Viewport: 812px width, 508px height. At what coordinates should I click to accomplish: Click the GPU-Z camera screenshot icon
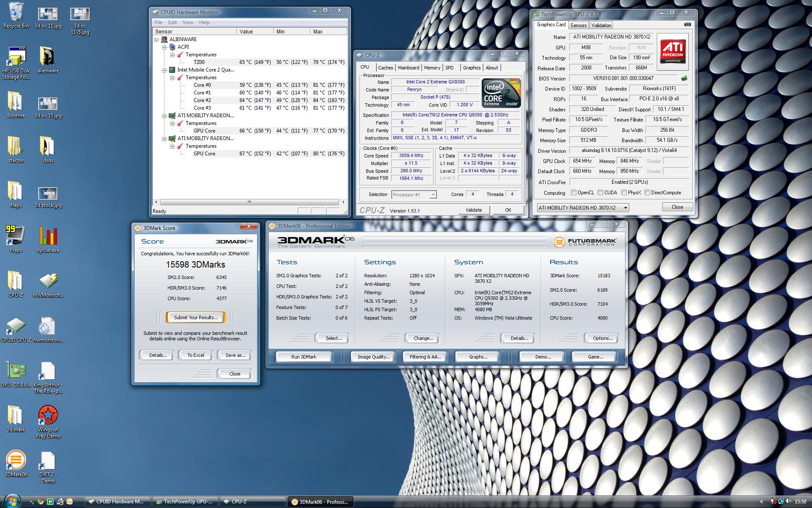687,25
